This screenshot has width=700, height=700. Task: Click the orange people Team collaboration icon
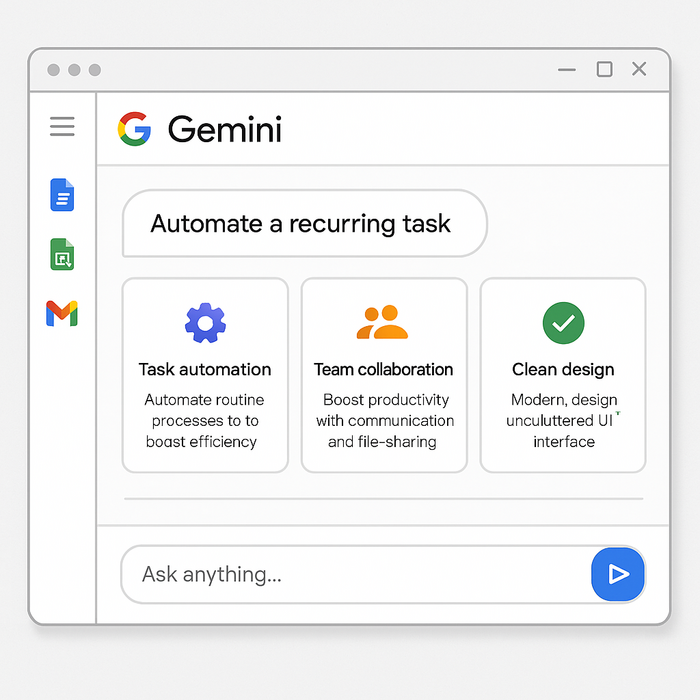point(382,322)
